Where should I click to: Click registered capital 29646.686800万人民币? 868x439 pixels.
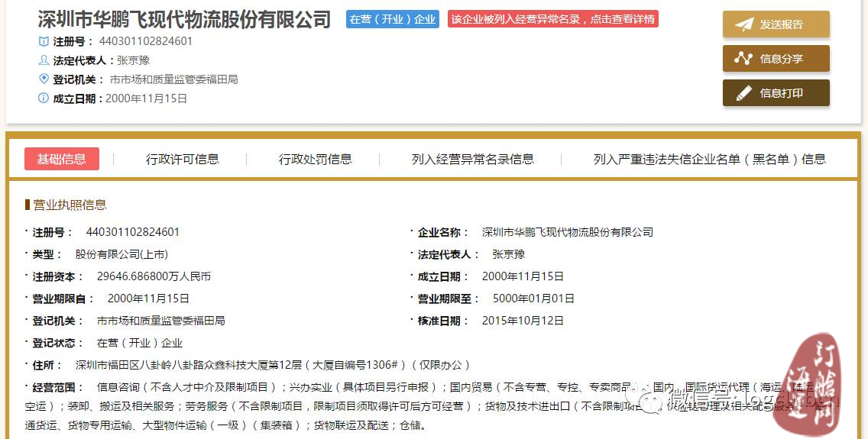[154, 276]
